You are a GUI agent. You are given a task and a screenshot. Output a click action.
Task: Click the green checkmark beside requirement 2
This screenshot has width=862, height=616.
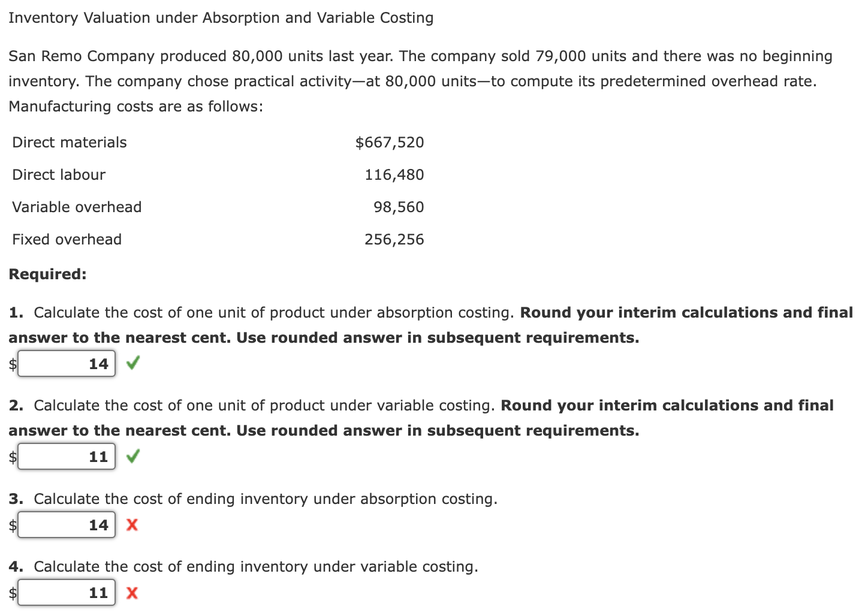click(x=132, y=456)
